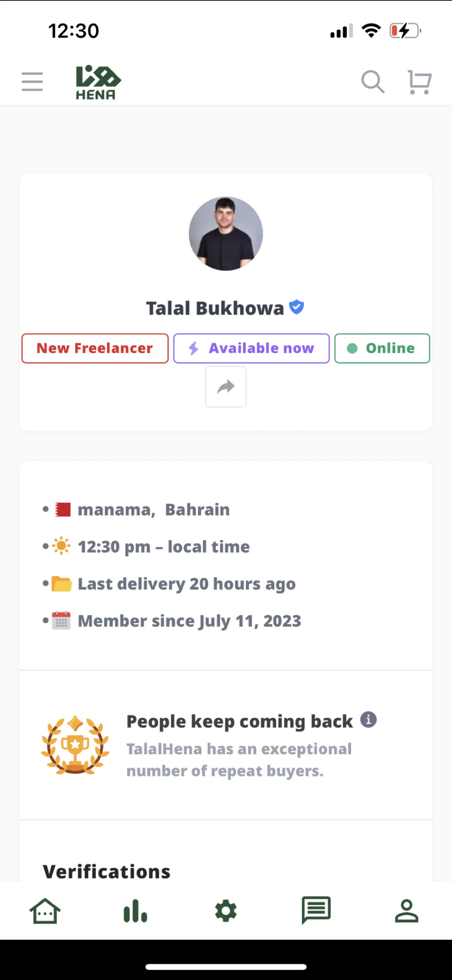Tap the Hena logo
Screen dimensions: 452x980
(x=98, y=82)
